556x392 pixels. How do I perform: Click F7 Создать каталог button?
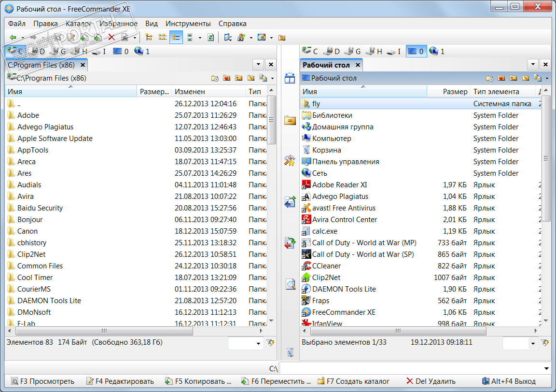(x=353, y=381)
